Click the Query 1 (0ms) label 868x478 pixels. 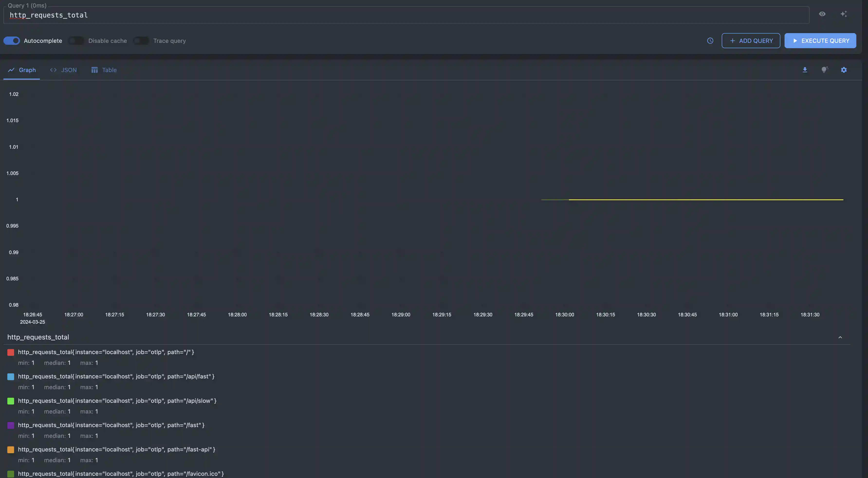pos(27,5)
